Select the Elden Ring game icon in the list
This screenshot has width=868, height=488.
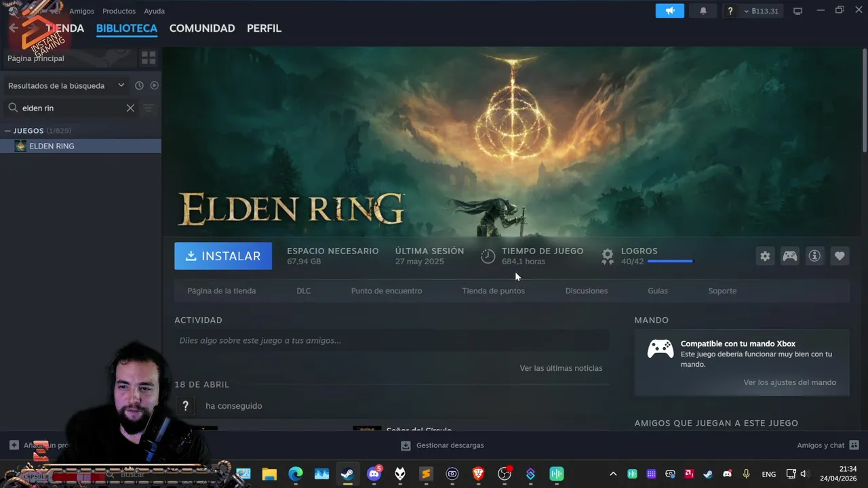pyautogui.click(x=20, y=146)
